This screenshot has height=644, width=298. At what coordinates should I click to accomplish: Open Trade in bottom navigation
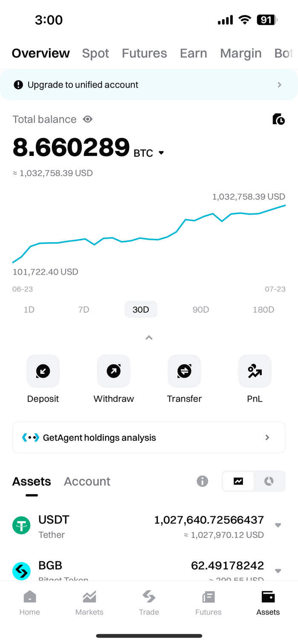149,603
